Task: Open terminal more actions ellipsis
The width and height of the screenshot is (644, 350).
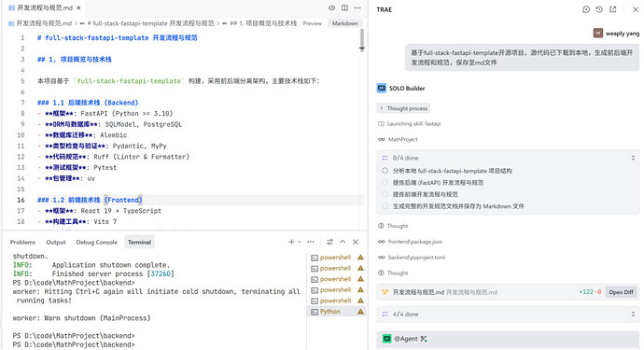Action: point(311,242)
